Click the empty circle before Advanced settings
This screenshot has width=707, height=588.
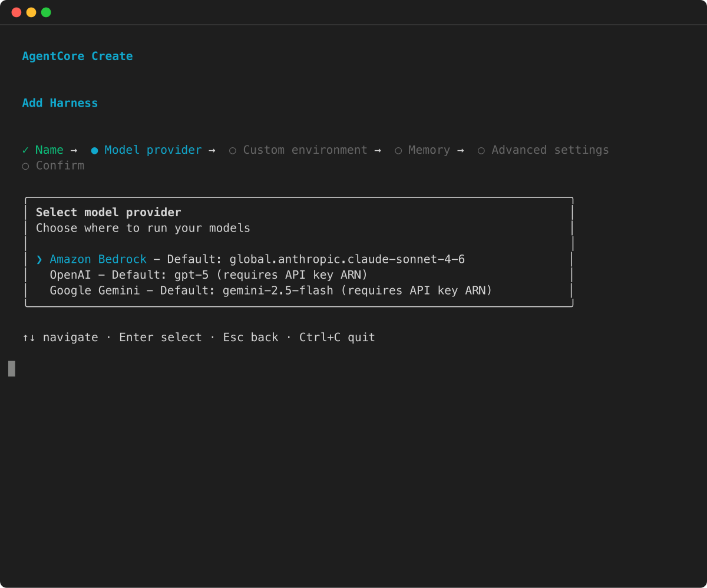(x=481, y=151)
